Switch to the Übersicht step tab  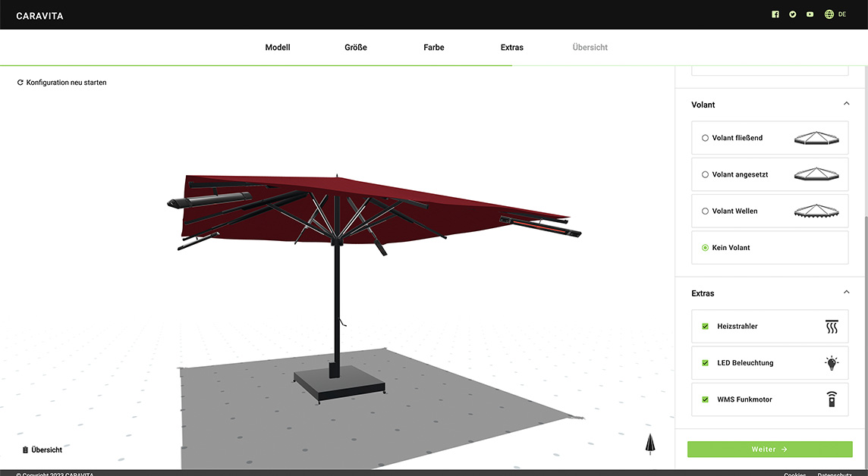[x=590, y=48]
